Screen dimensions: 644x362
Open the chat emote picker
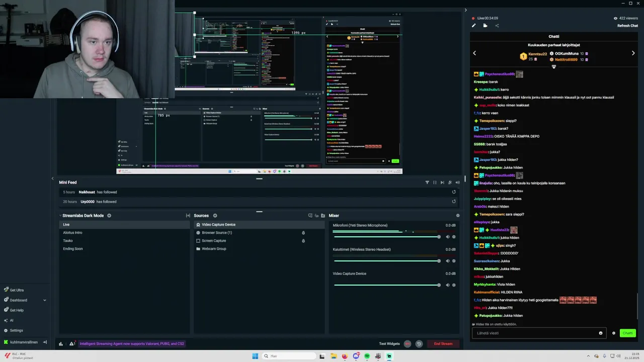[x=601, y=333]
